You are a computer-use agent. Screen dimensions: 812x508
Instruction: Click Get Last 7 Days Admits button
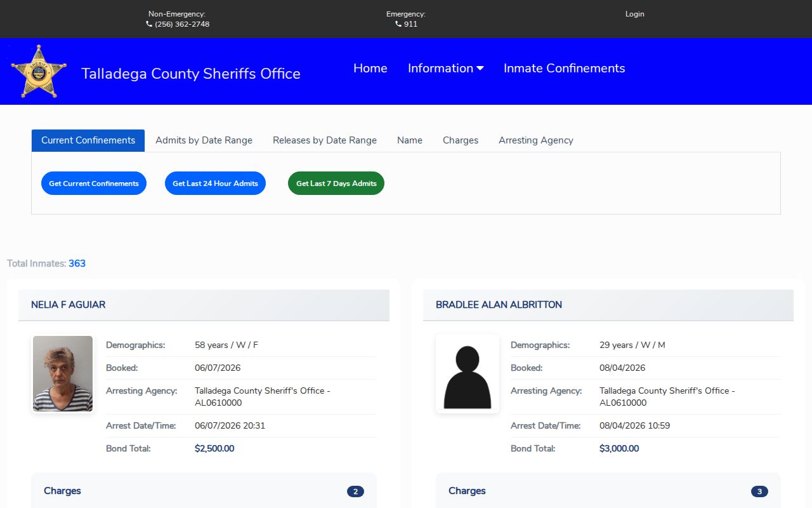pos(336,184)
